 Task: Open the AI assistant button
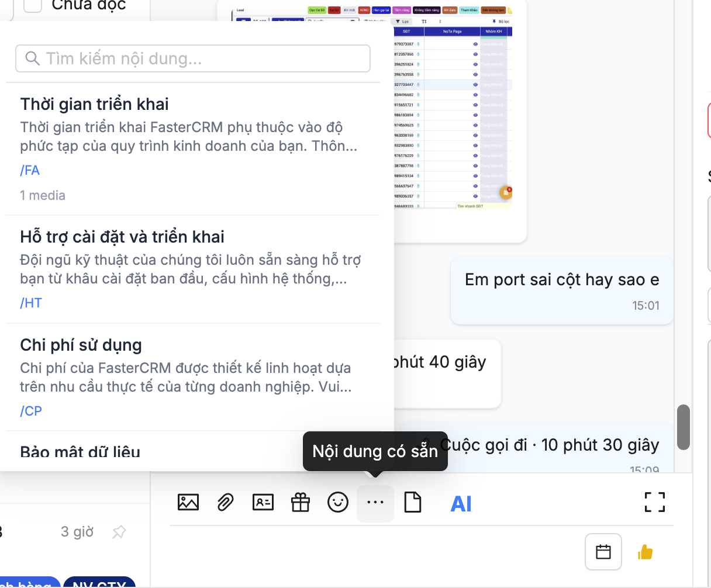[461, 504]
